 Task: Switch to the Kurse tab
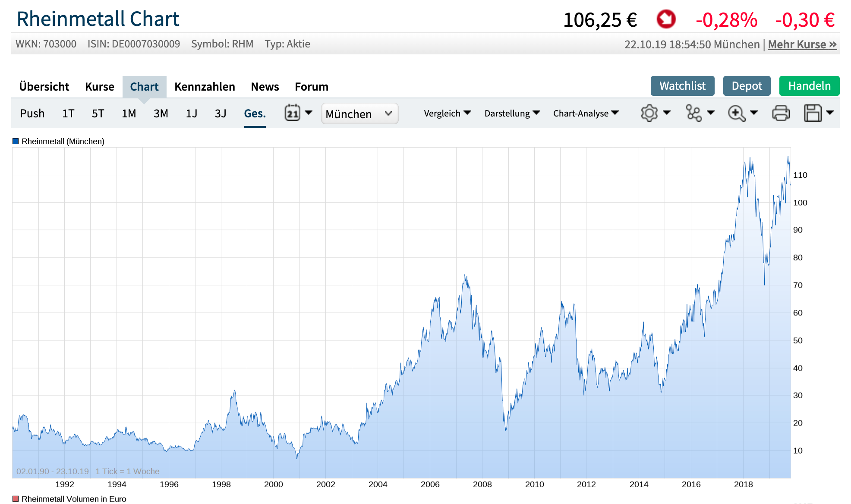[100, 87]
